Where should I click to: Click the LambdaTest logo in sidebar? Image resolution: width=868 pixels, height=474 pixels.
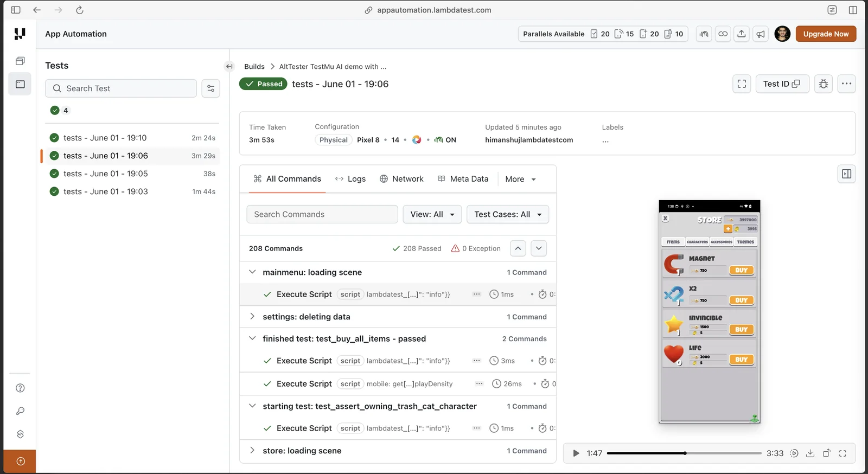(x=20, y=34)
